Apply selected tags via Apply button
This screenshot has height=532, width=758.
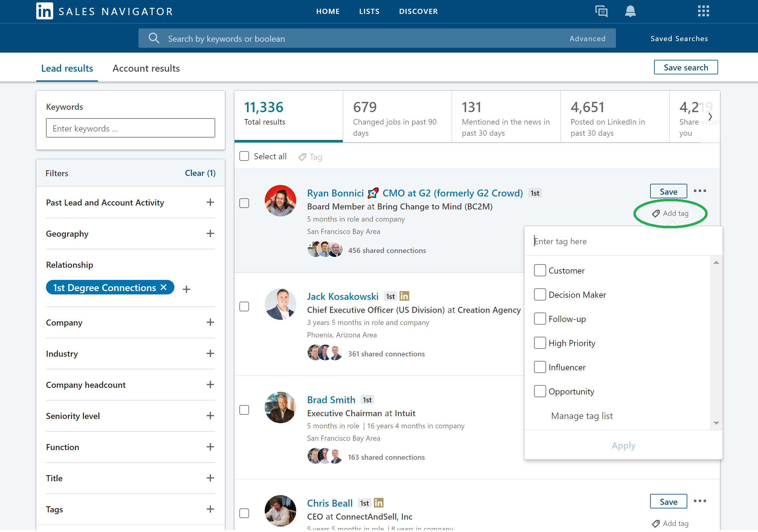pyautogui.click(x=623, y=445)
